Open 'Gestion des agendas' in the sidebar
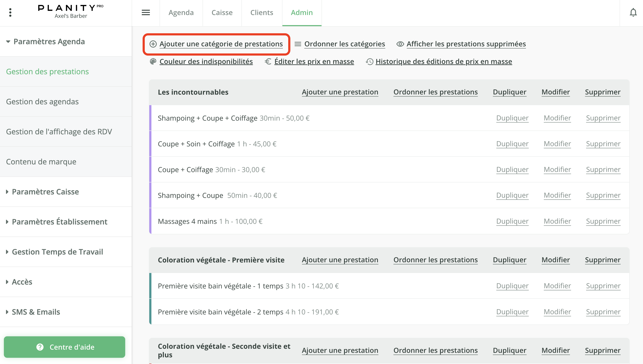This screenshot has width=643, height=364. 42,102
